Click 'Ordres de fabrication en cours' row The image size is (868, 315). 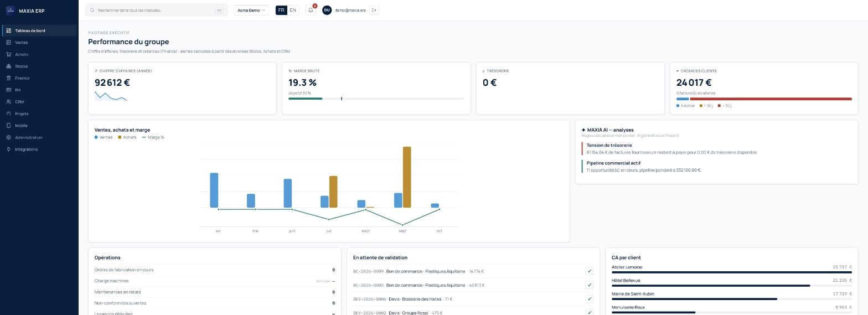pos(215,270)
